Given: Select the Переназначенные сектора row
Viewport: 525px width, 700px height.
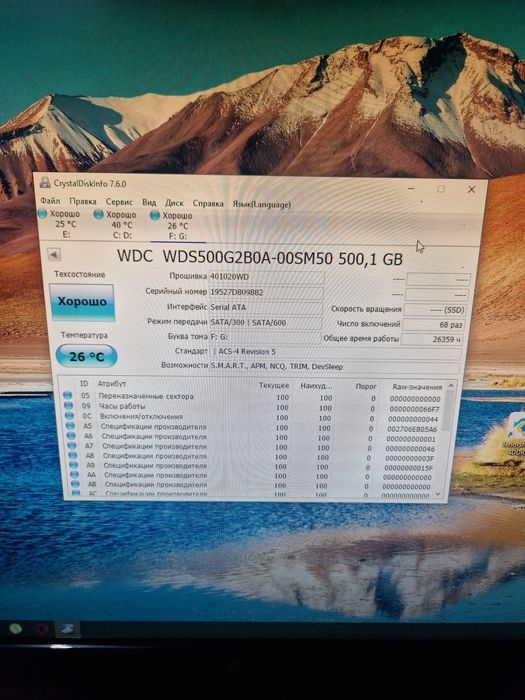Looking at the screenshot, I should point(253,397).
